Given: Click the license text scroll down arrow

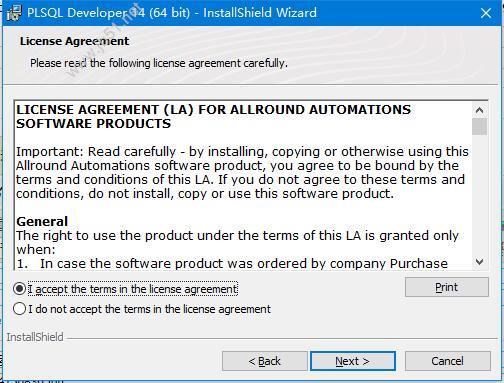Looking at the screenshot, I should 479,262.
